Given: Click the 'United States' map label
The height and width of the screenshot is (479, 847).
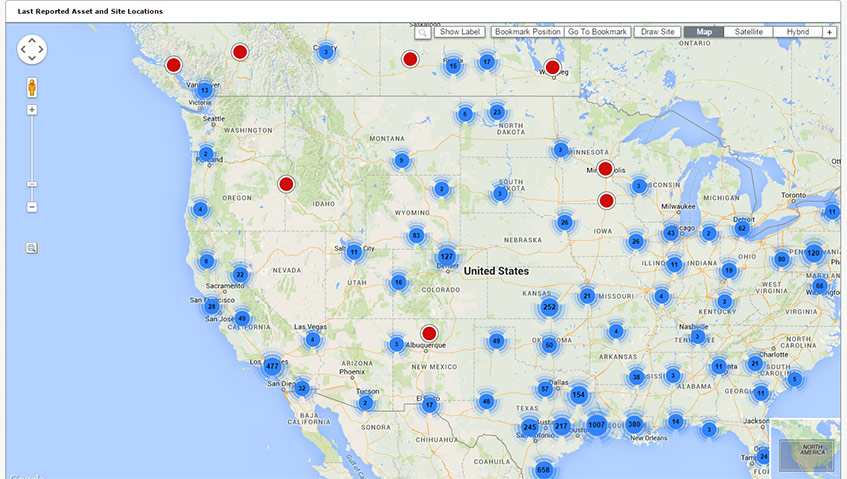Looking at the screenshot, I should click(496, 271).
